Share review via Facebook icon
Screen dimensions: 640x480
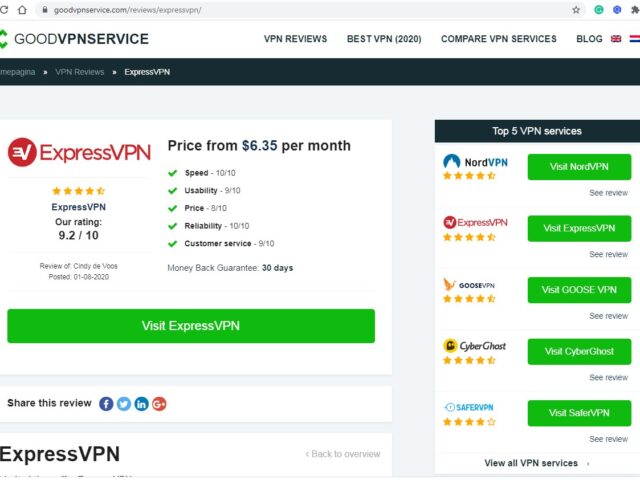pyautogui.click(x=106, y=404)
